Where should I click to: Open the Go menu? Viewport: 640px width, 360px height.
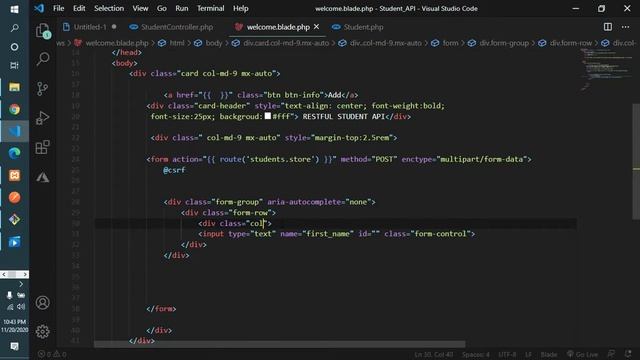point(162,8)
